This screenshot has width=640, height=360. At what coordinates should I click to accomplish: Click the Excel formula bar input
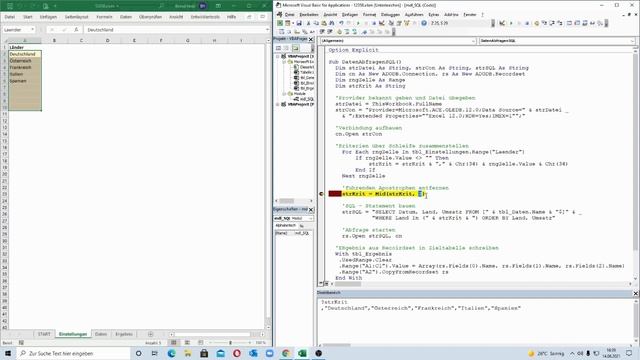[x=176, y=30]
